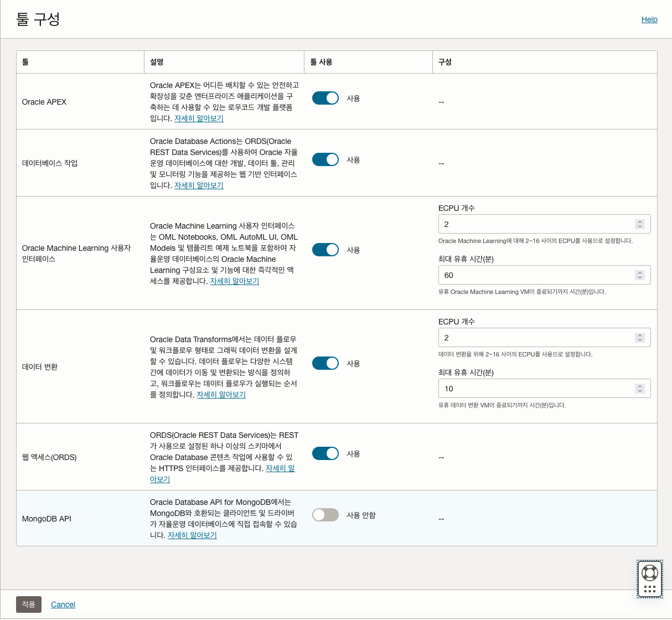The image size is (672, 620).
Task: Focus Machine Learning ECPU 개수 field
Action: coord(544,224)
